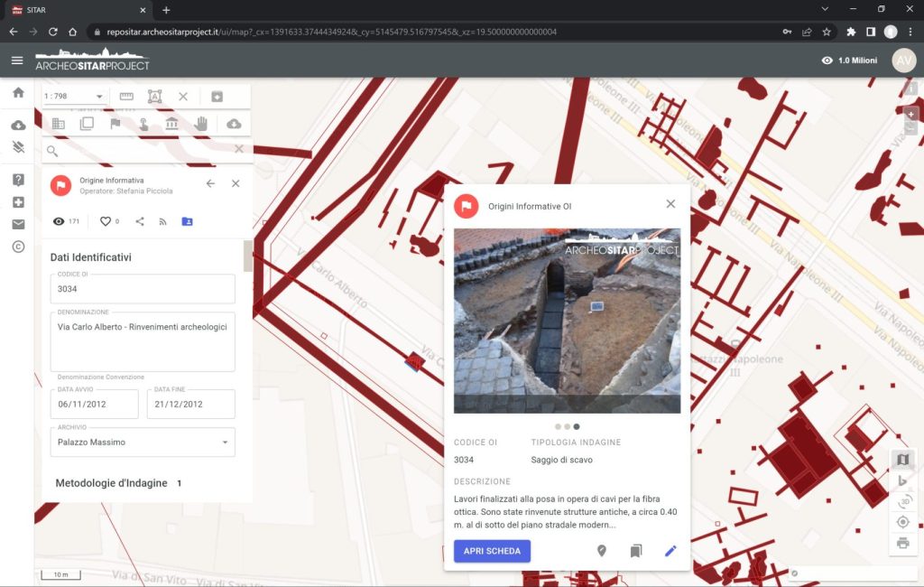
Task: Open the mail contact icon
Action: coord(18,224)
